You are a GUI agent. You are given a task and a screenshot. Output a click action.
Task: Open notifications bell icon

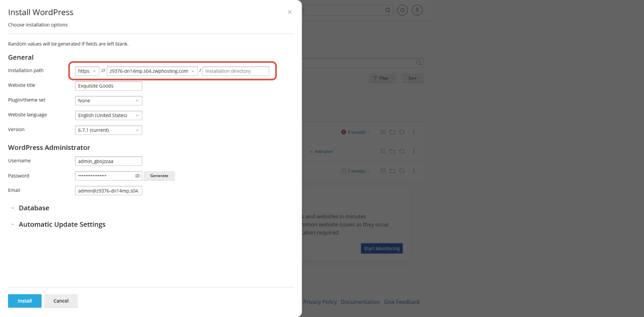coord(402,10)
